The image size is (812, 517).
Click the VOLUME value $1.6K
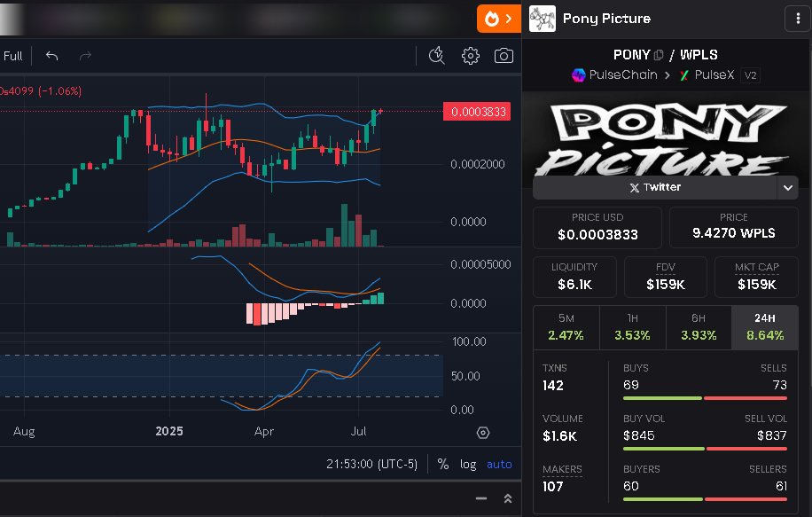[560, 436]
